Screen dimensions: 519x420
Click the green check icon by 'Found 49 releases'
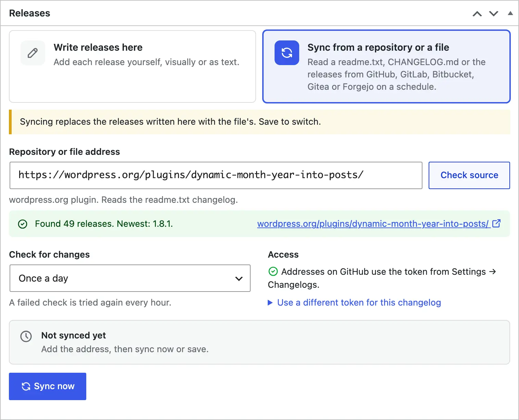click(23, 224)
